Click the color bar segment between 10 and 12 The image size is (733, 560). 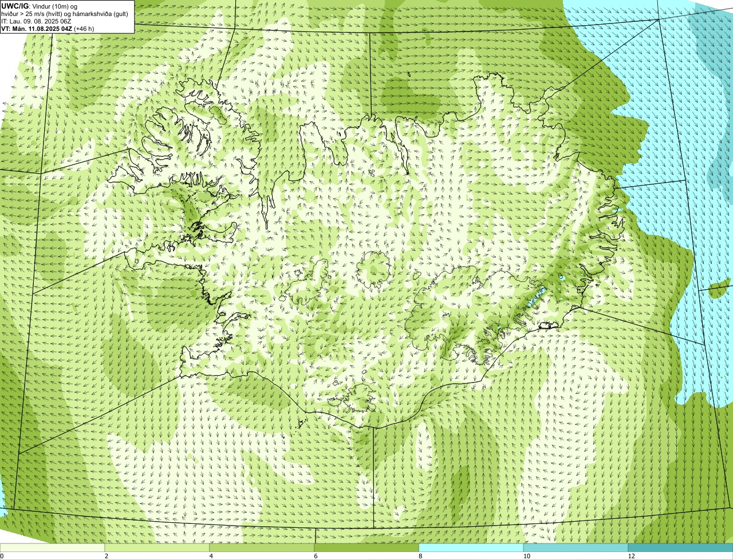[576, 548]
